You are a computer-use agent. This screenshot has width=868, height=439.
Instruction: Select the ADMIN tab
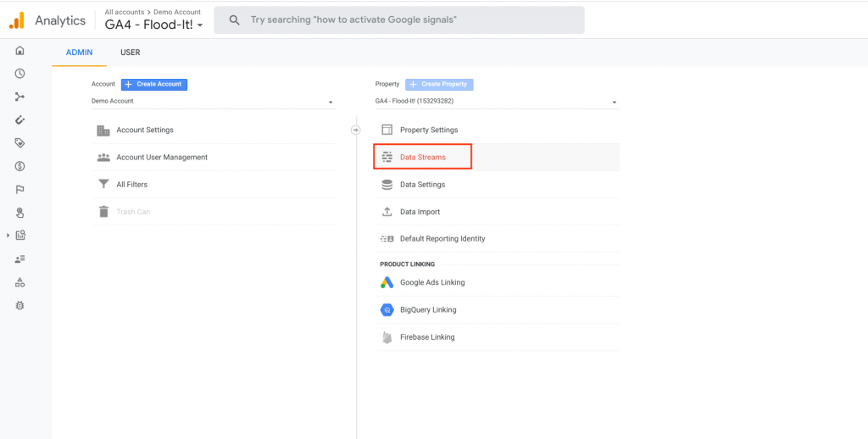(x=79, y=53)
